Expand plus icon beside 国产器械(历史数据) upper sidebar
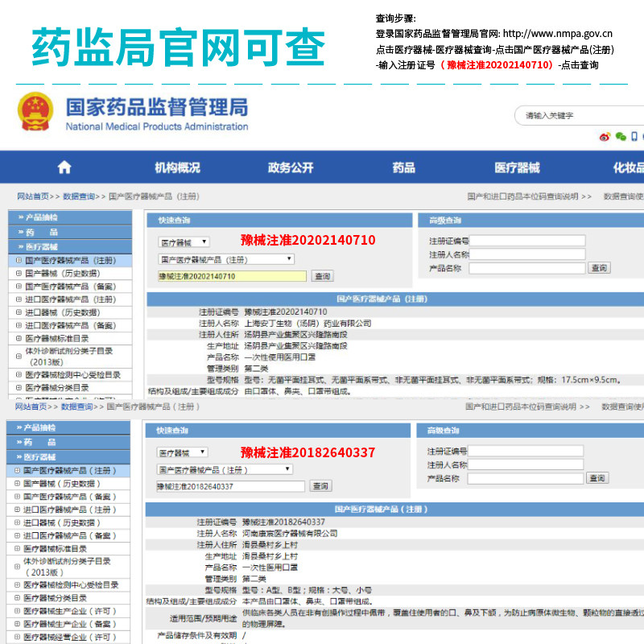The image size is (644, 644). [x=19, y=273]
